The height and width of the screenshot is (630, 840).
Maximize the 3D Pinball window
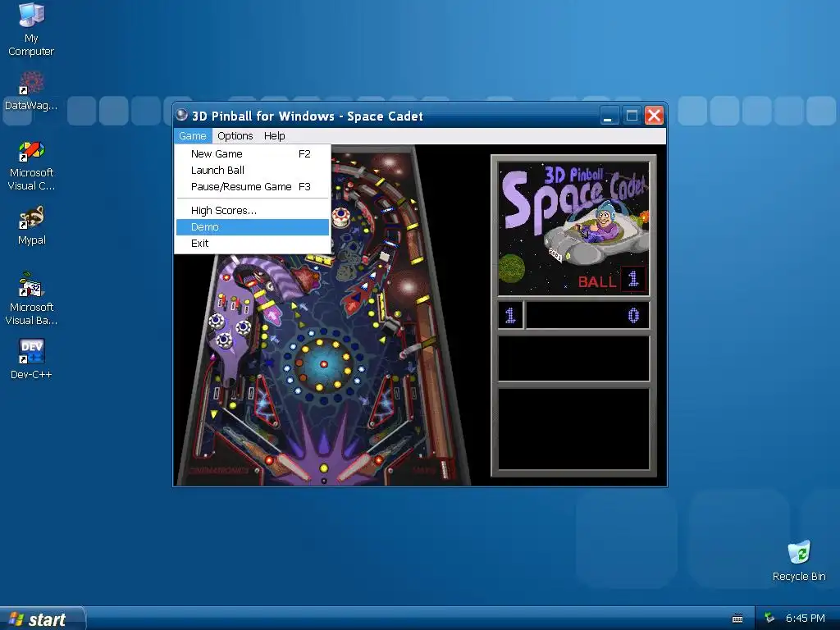click(x=632, y=115)
